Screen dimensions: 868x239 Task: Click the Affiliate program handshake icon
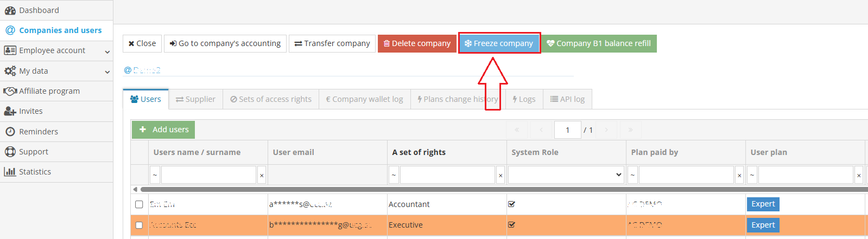[x=10, y=91]
